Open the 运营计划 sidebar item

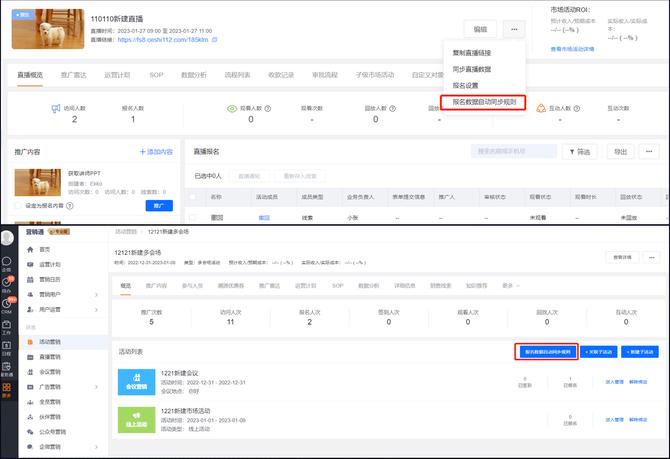pos(49,264)
